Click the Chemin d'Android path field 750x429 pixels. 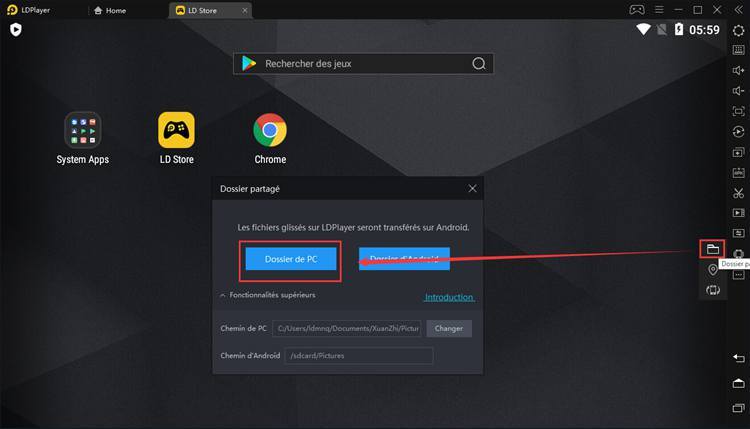click(359, 356)
